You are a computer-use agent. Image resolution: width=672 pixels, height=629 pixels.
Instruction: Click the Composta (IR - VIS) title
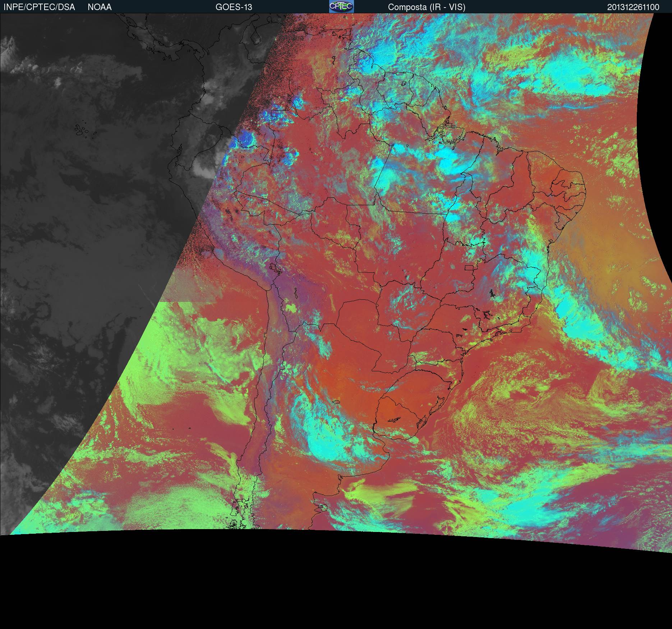427,7
